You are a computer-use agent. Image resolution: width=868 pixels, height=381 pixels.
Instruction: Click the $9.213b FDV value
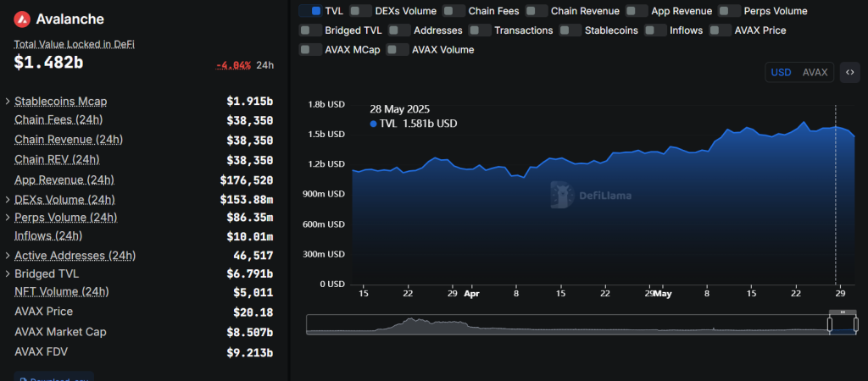point(250,352)
